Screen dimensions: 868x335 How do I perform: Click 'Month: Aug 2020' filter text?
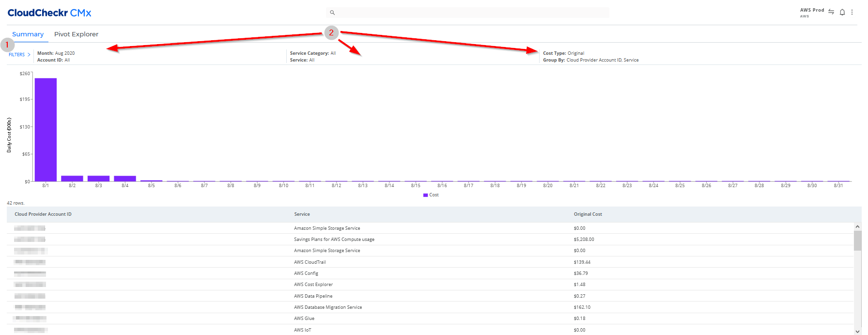(56, 53)
